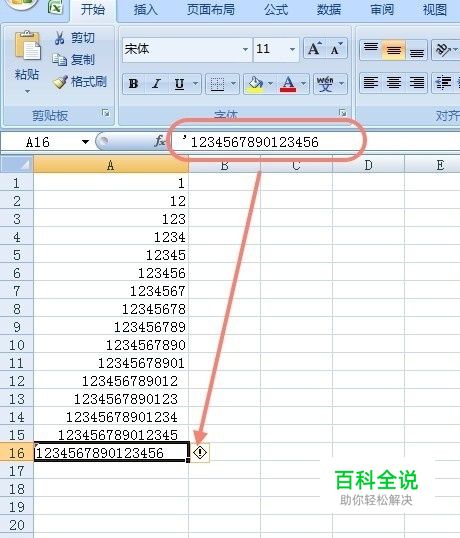Viewport: 460px width, 538px height.
Task: Select cell A16 with 1234567890123456
Action: (x=111, y=453)
